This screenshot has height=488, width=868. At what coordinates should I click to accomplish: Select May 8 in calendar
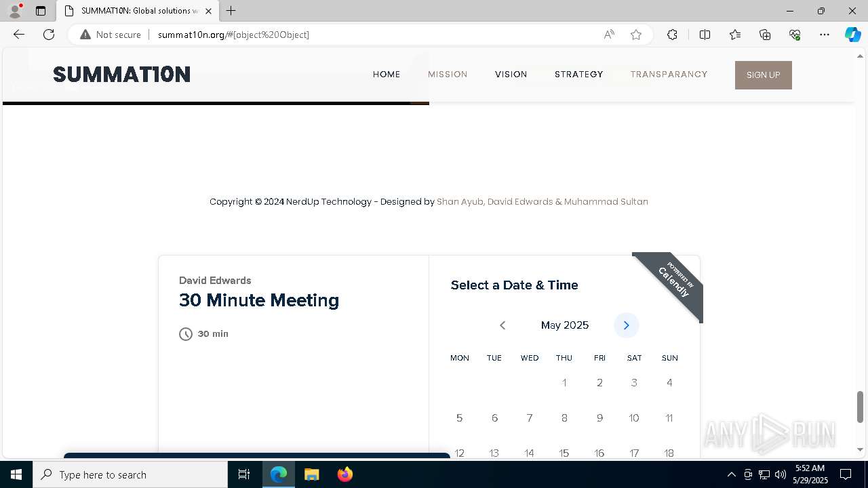(x=564, y=418)
